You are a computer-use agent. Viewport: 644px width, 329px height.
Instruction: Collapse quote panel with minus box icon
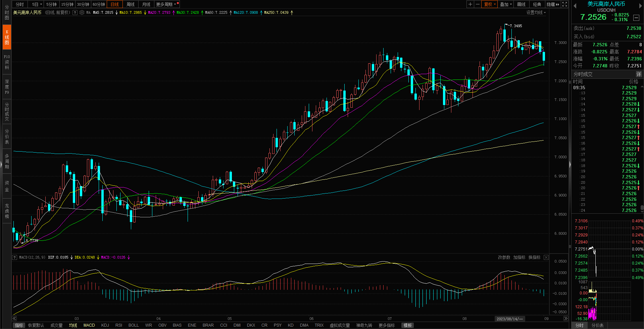(636, 18)
